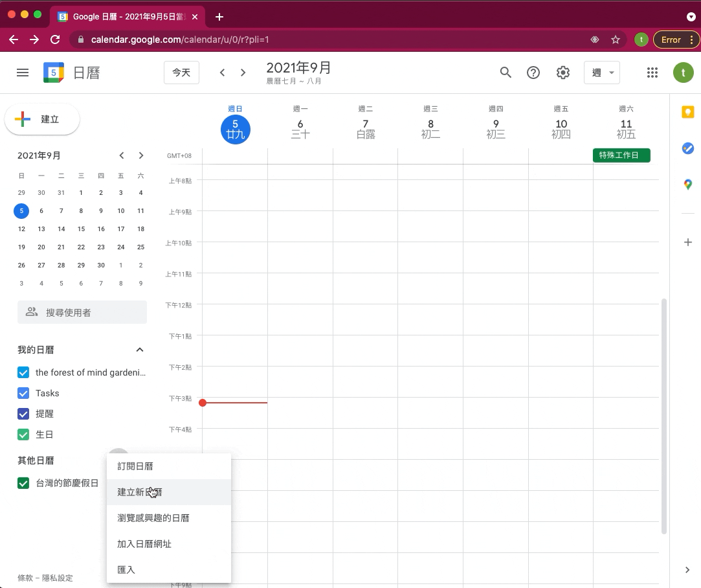Open the main hamburger menu
The width and height of the screenshot is (701, 588).
pyautogui.click(x=23, y=73)
